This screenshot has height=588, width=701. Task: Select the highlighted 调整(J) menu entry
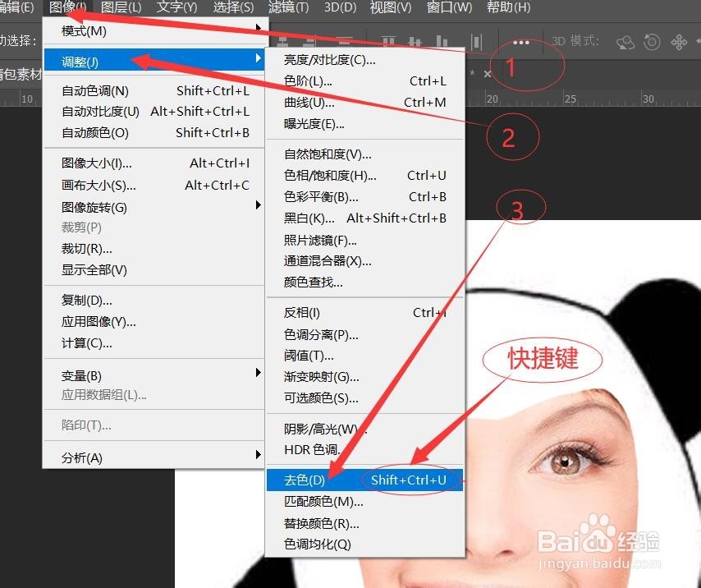154,62
